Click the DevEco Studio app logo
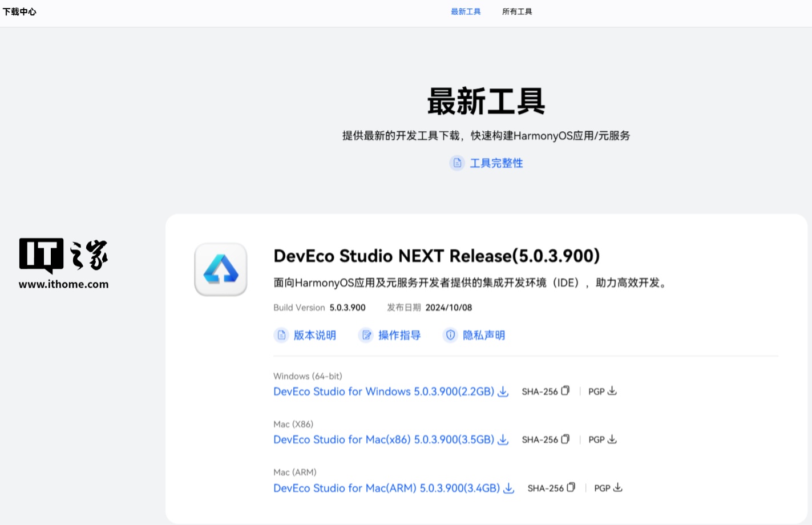Screen dimensions: 812x525 tap(221, 269)
